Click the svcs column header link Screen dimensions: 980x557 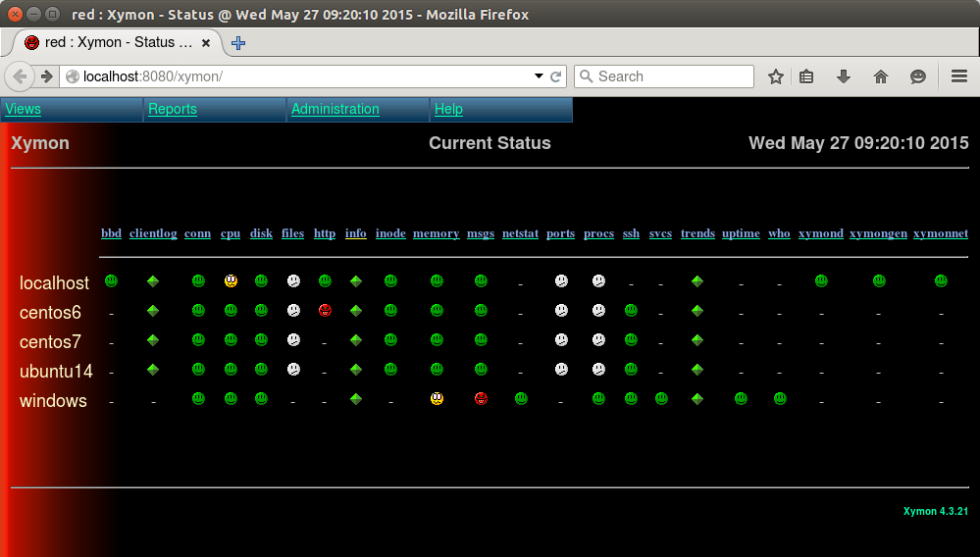click(660, 233)
